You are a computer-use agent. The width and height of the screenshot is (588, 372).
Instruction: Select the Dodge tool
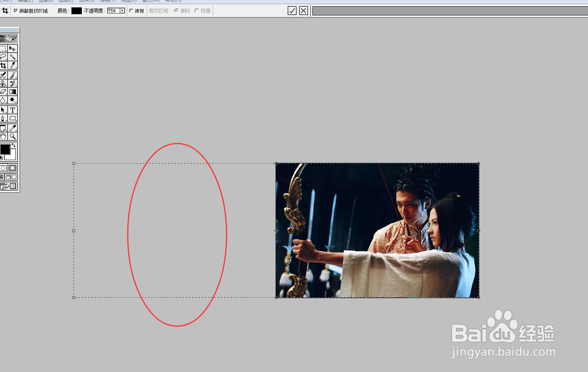click(x=13, y=100)
